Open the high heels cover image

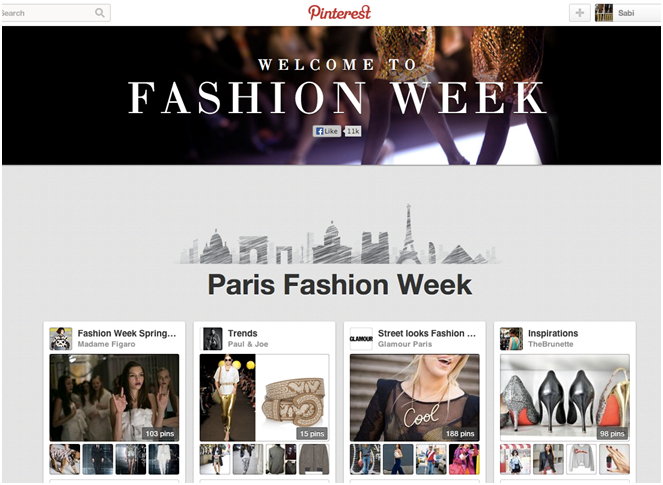[565, 398]
